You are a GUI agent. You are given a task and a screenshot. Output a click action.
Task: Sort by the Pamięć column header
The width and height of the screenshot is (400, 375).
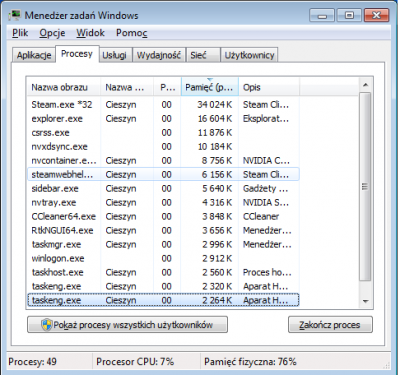click(x=210, y=87)
